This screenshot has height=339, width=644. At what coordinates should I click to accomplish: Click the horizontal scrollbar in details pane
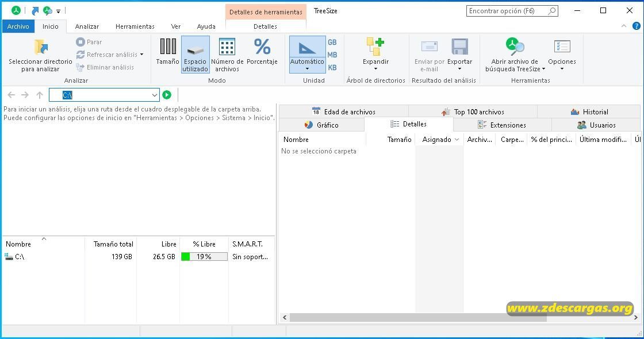click(x=418, y=317)
